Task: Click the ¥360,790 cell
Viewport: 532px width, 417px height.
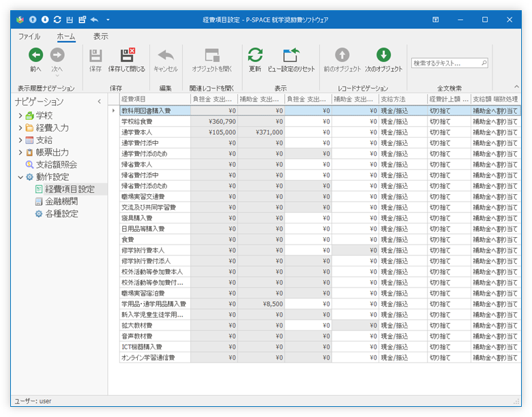Action: (214, 121)
